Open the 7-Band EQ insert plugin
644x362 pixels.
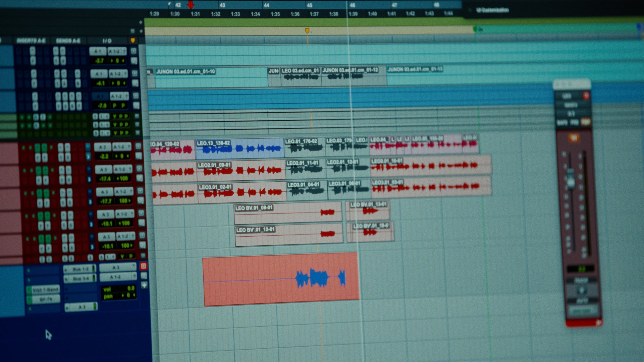point(45,290)
